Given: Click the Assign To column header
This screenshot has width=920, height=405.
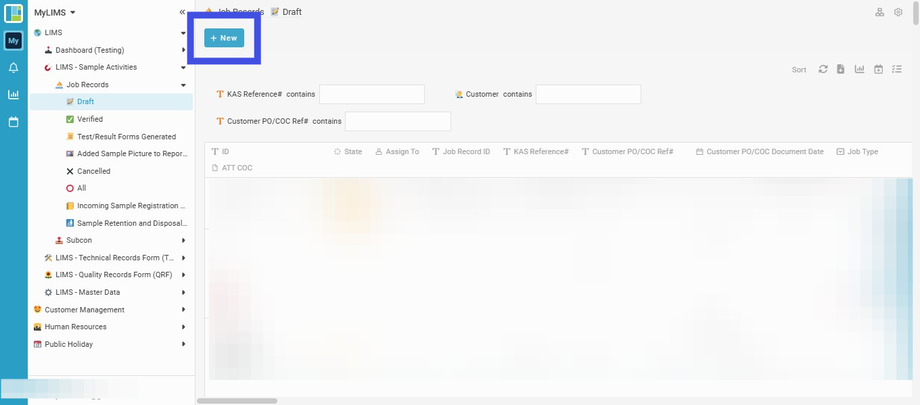Looking at the screenshot, I should [x=397, y=151].
